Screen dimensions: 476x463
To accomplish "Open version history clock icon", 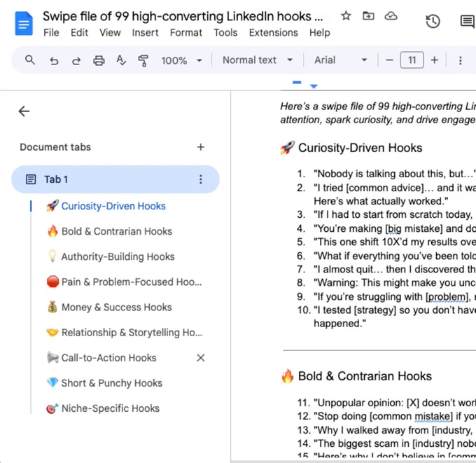I will [433, 21].
